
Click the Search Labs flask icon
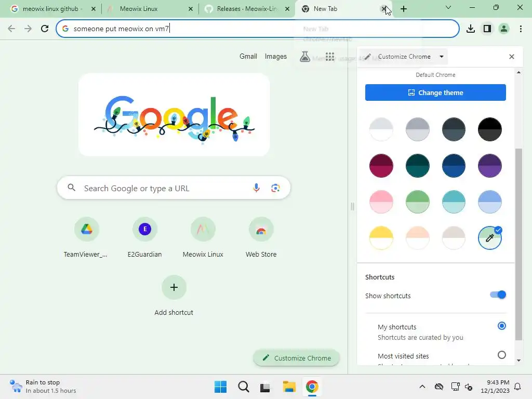(x=304, y=56)
